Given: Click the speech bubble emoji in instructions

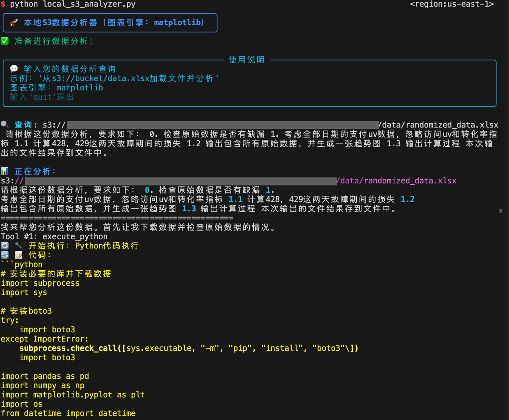Looking at the screenshot, I should point(14,69).
